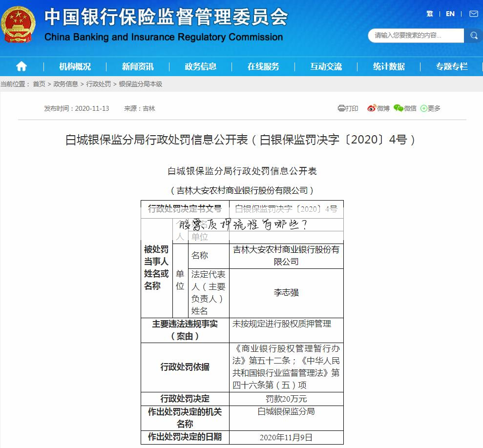Image resolution: width=483 pixels, height=448 pixels.
Task: Click the table cell 白城银保监分局
Action: 286,418
